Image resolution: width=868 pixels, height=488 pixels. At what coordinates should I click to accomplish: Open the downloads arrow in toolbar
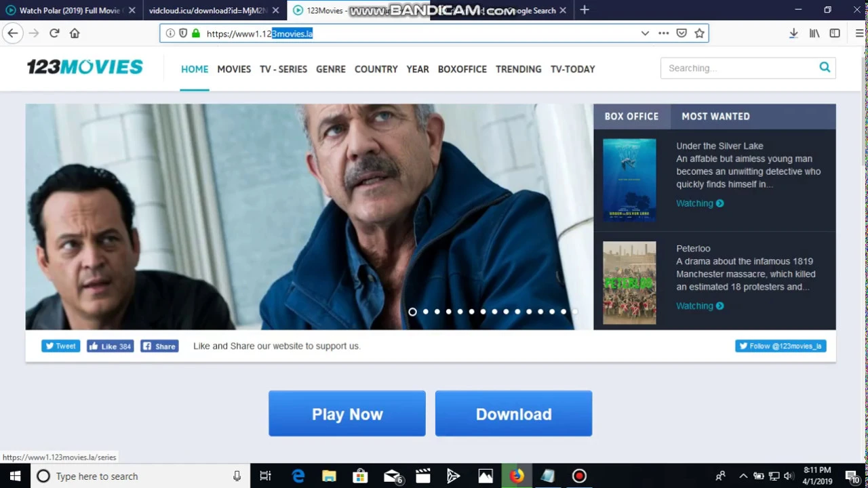click(793, 33)
